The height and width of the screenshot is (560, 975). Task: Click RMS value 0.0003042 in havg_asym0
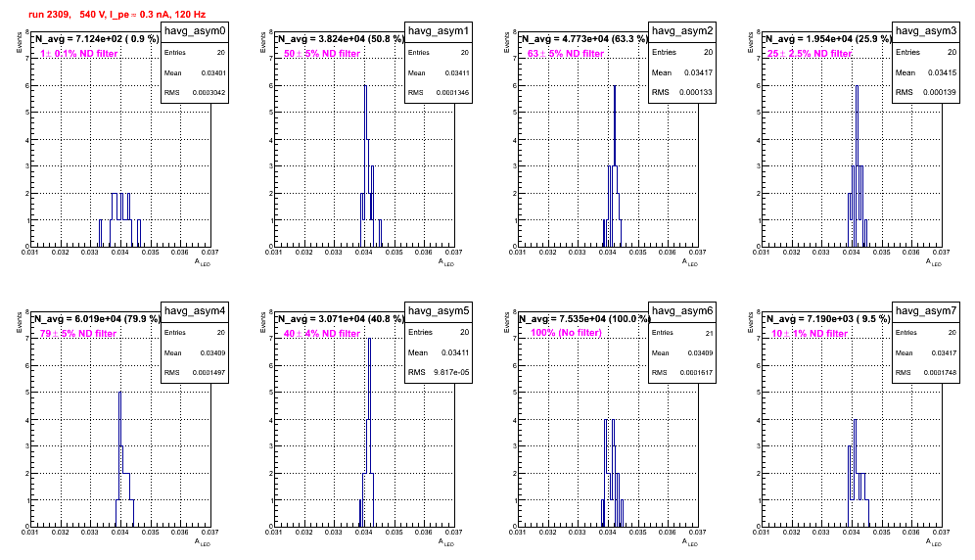(x=209, y=93)
